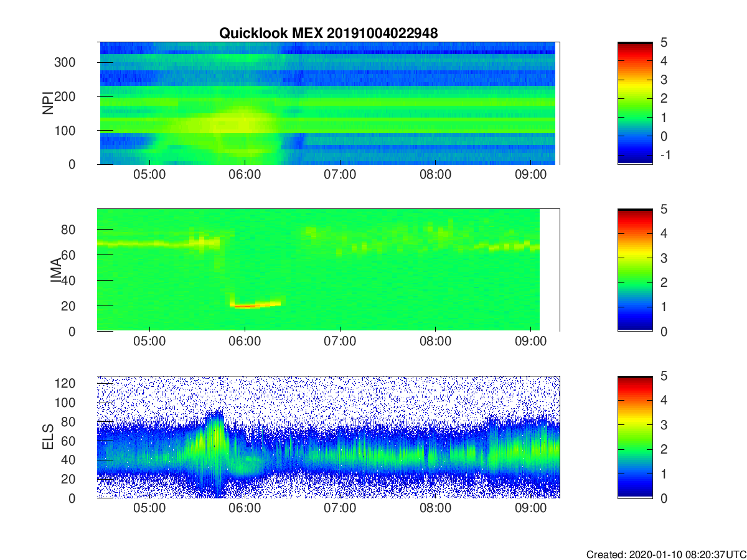The width and height of the screenshot is (747, 560).
Task: Click the 05:00 time label under IMA plot
Action: click(x=149, y=342)
